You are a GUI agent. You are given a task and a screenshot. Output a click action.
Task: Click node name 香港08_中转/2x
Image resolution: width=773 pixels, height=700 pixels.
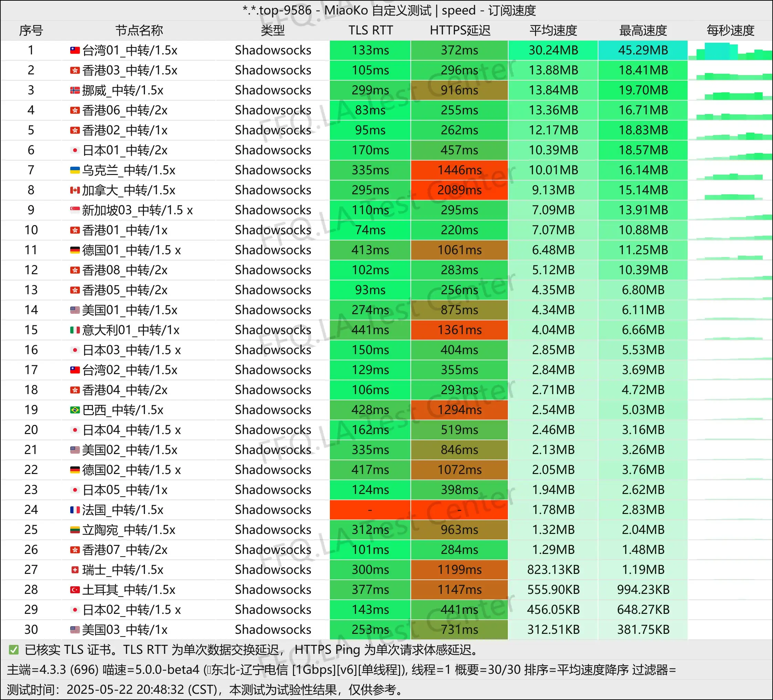125,270
